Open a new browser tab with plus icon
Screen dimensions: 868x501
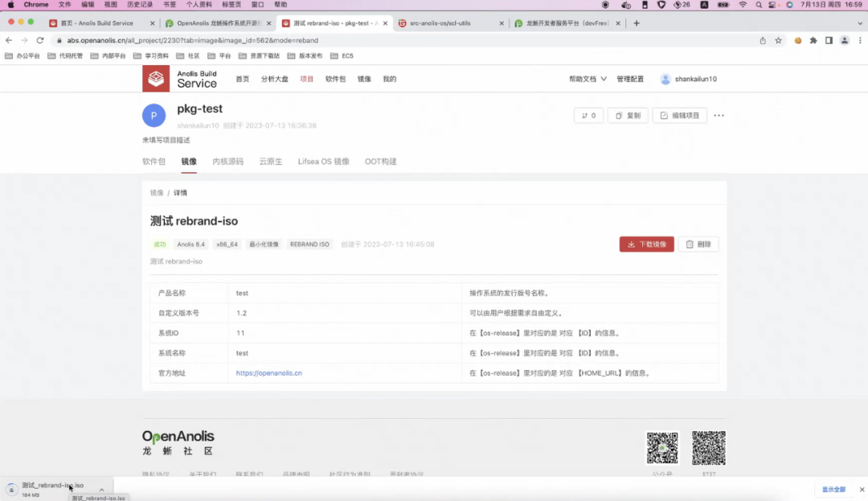point(636,23)
